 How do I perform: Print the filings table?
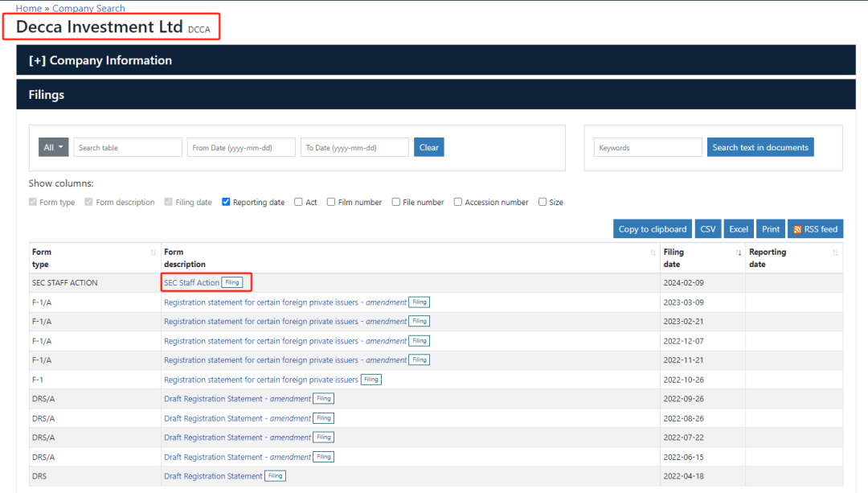[x=771, y=228]
